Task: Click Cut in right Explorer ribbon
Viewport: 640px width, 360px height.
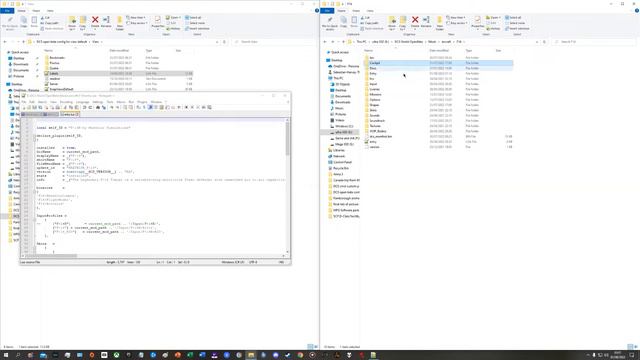Action: pos(366,18)
